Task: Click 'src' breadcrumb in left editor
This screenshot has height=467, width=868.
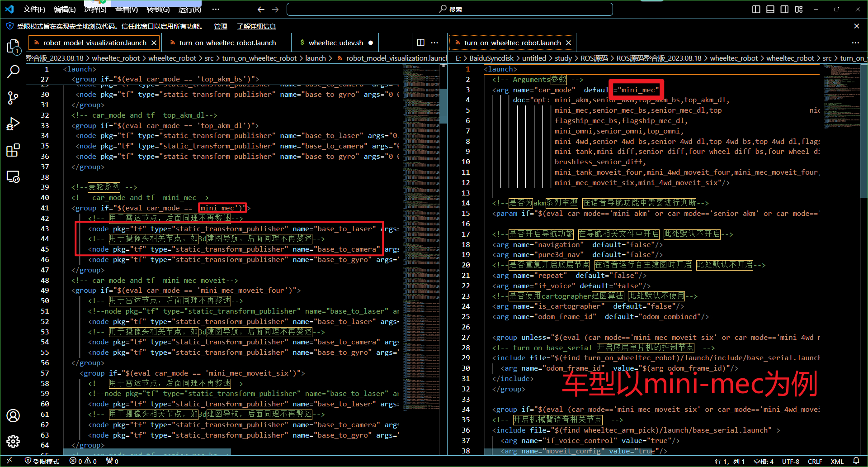Action: pyautogui.click(x=209, y=58)
